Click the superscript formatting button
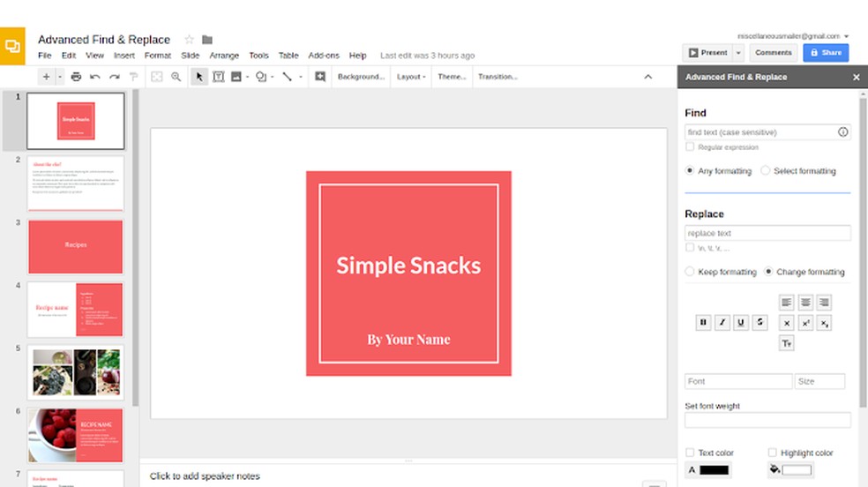Viewport: 868px width, 487px height. click(x=805, y=323)
